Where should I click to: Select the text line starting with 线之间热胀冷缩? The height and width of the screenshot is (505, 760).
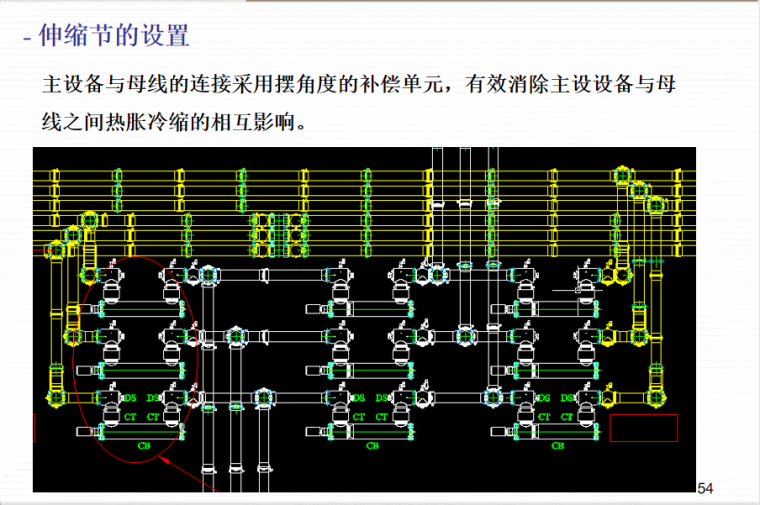coord(174,124)
